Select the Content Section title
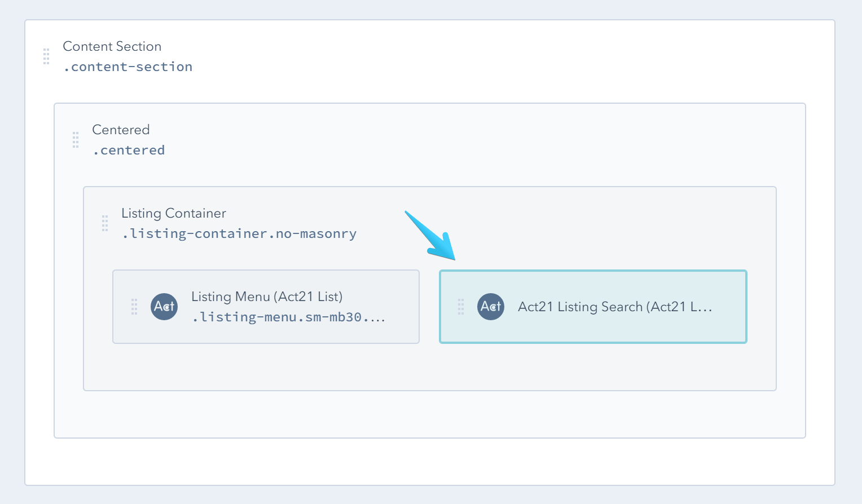Image resolution: width=862 pixels, height=504 pixels. [x=112, y=46]
